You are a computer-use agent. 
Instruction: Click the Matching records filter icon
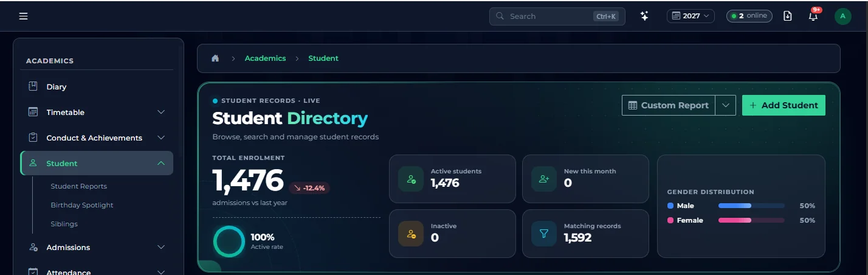544,234
